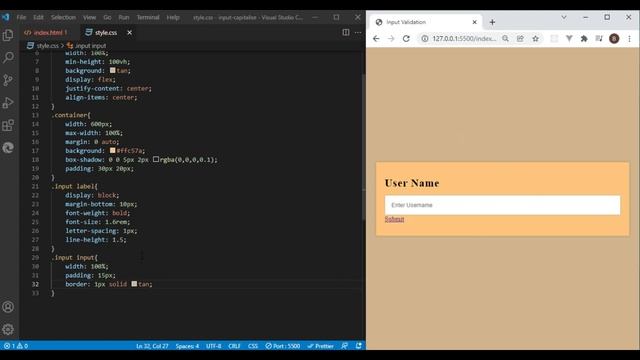Split the editor to the right

click(x=346, y=32)
